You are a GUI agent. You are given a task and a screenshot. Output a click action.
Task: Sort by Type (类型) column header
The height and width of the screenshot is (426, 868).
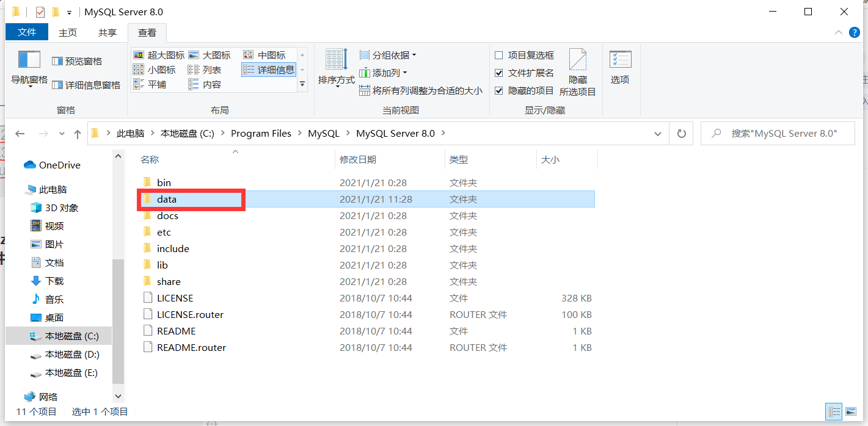pos(491,159)
